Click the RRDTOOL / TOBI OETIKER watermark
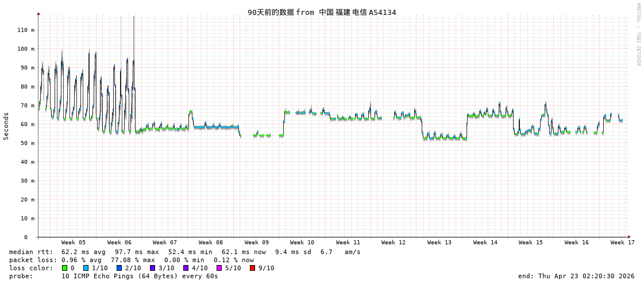644x284 pixels. point(638,34)
